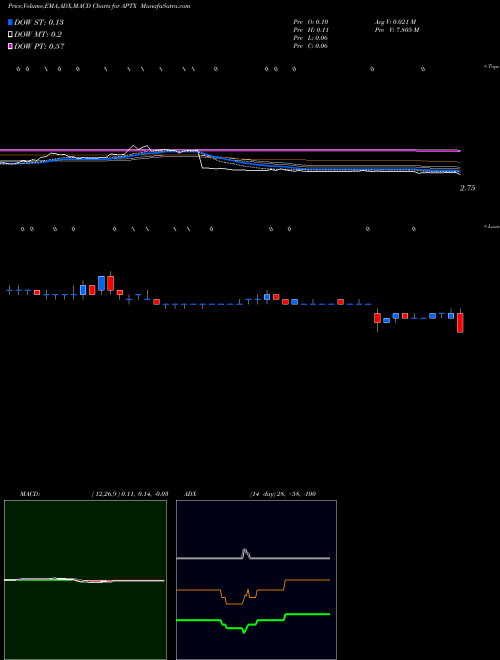The height and width of the screenshot is (660, 500).
Task: Select the 'DOW ST: 0.13' legend label
Action: tap(39, 22)
